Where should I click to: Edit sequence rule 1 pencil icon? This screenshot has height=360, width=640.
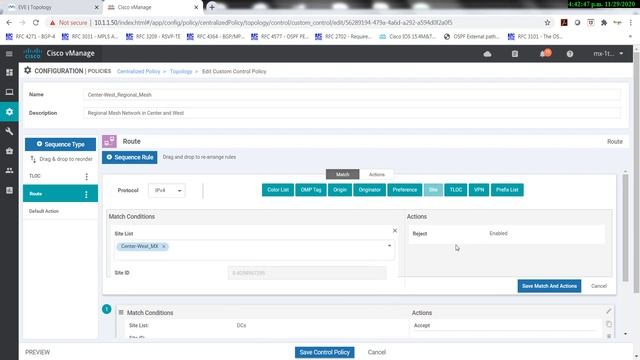(609, 311)
